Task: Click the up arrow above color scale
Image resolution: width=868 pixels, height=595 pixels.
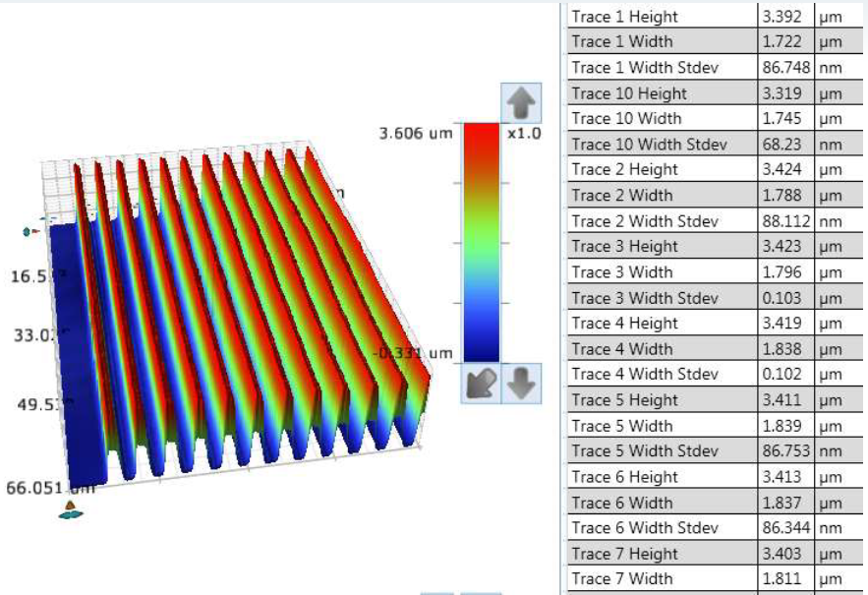Action: pos(521,102)
